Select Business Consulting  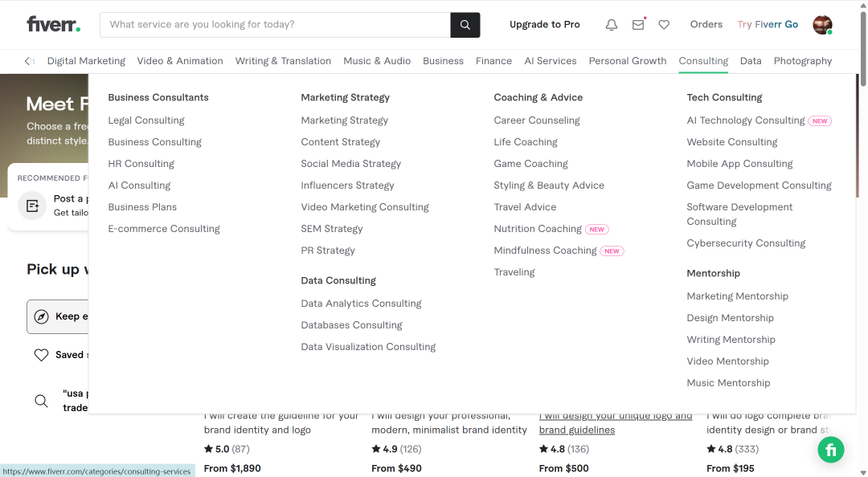154,141
